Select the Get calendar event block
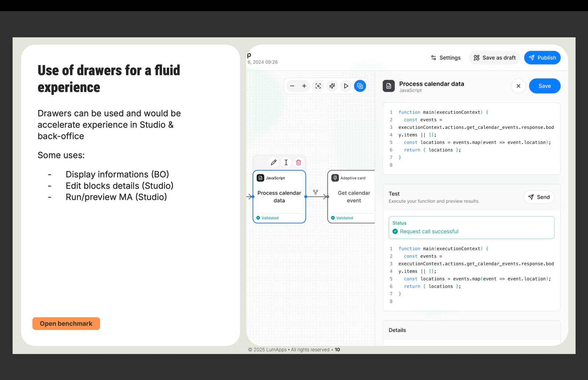This screenshot has width=588, height=380. tap(352, 197)
